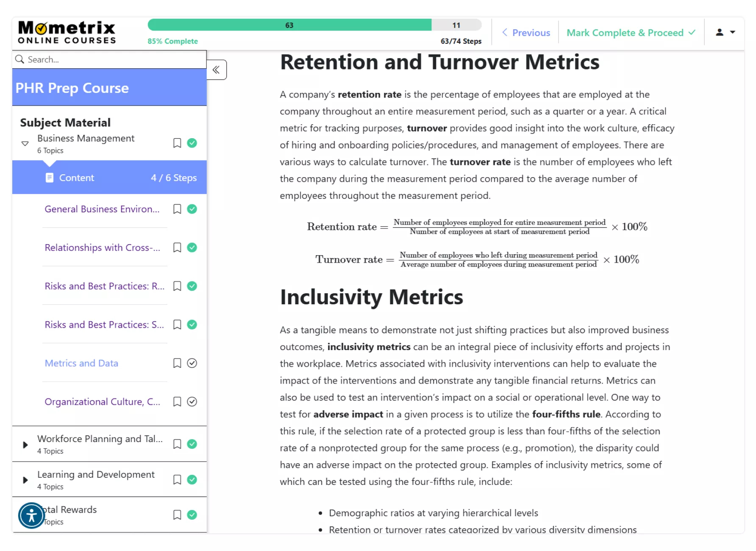
Task: Click the Mometrix Online Courses logo
Action: pos(67,33)
